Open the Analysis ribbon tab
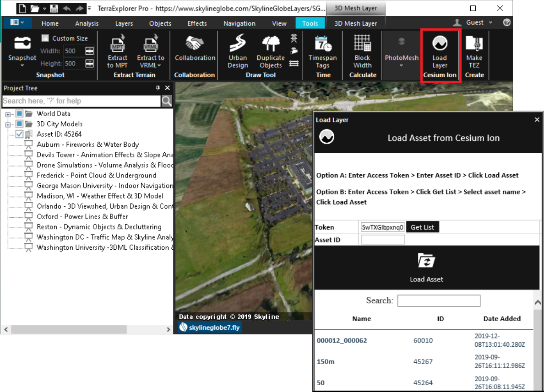The height and width of the screenshot is (392, 544). pyautogui.click(x=87, y=23)
